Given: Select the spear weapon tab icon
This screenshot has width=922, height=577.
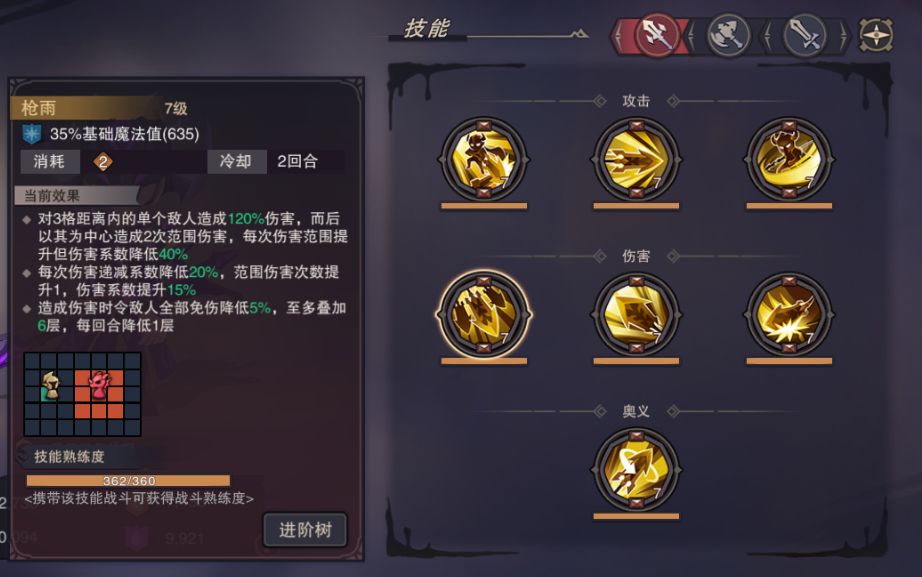Looking at the screenshot, I should 657,35.
